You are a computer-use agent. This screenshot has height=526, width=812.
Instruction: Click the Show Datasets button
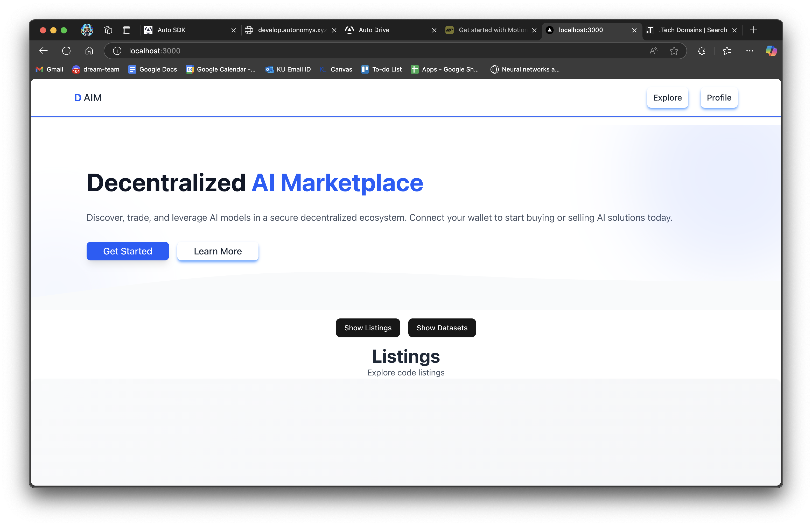click(442, 328)
